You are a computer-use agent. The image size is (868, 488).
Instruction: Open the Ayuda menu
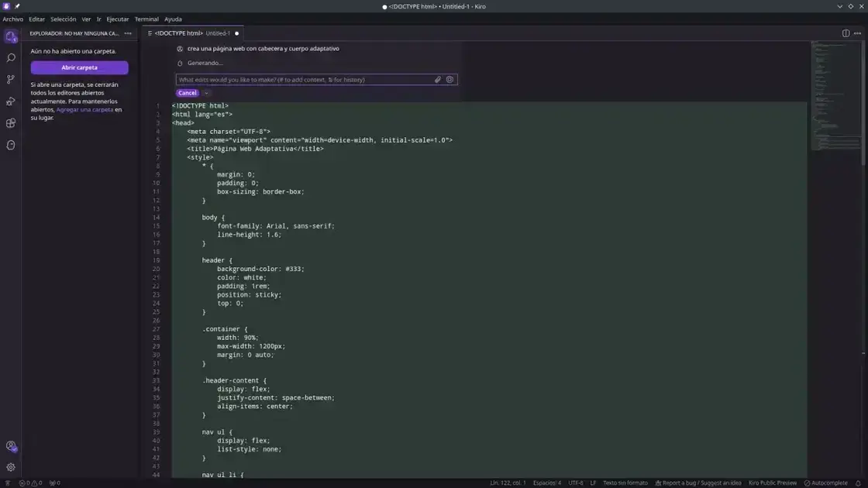click(173, 19)
